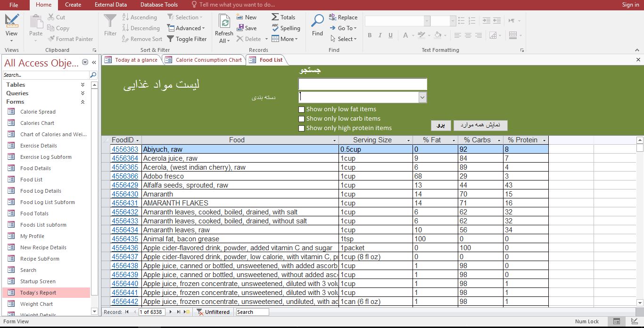Image resolution: width=644 pixels, height=328 pixels.
Task: Create a New record from the ribbon
Action: click(x=246, y=17)
